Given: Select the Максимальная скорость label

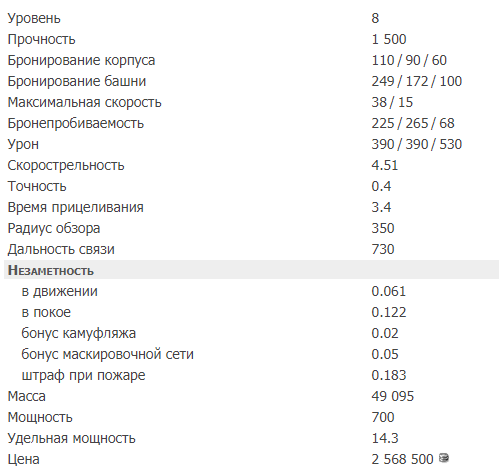Looking at the screenshot, I should [x=85, y=102].
